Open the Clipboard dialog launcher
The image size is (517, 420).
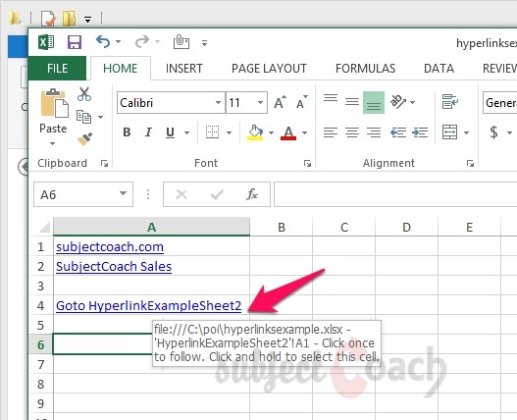[x=105, y=163]
